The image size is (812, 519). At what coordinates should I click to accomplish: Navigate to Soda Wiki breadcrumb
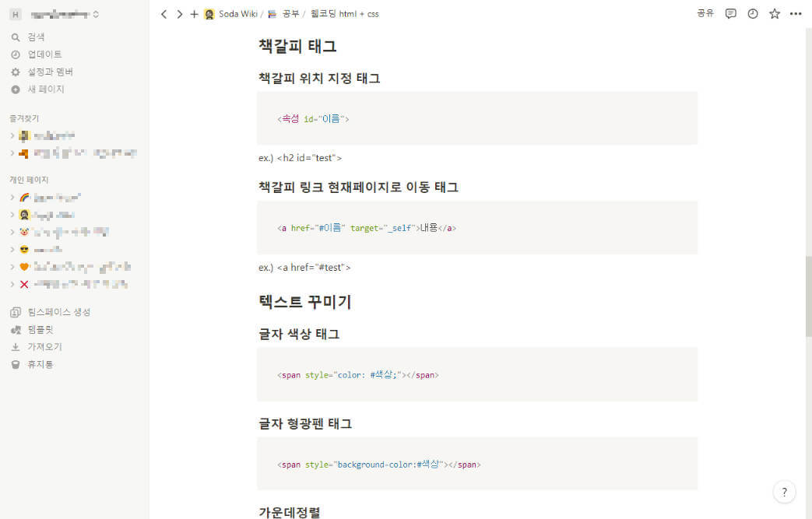click(231, 14)
